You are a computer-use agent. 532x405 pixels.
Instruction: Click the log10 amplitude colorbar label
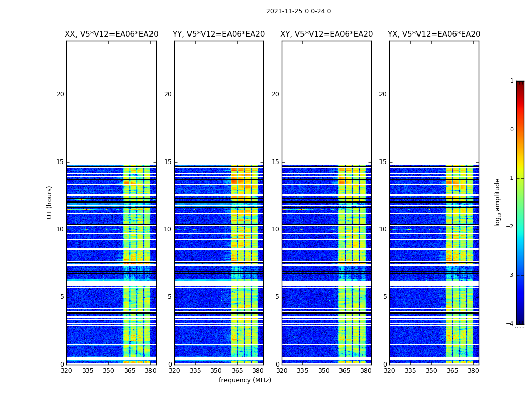[x=497, y=202]
